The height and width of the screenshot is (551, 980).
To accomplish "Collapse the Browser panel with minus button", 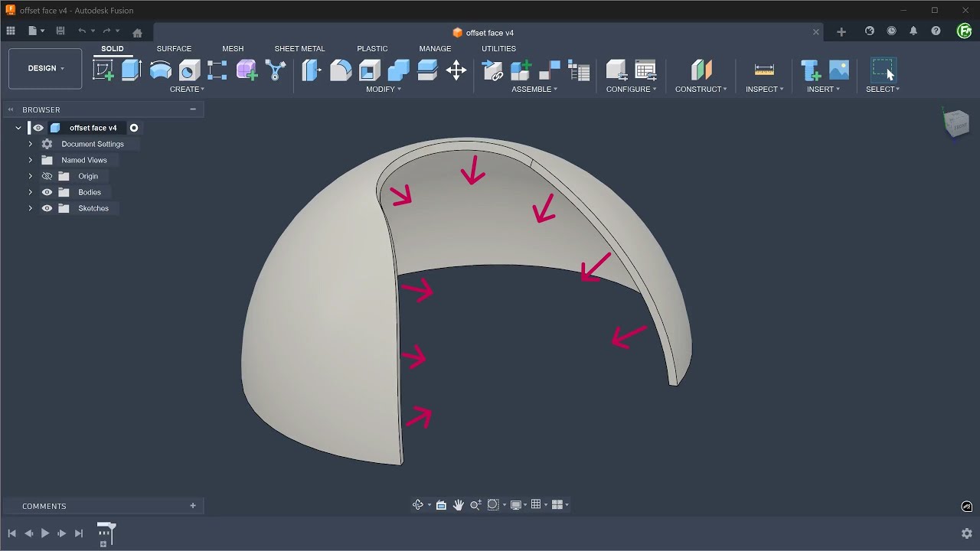I will tap(193, 109).
